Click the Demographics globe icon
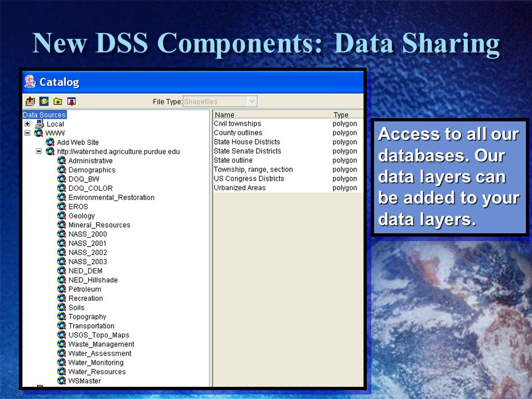 (x=62, y=170)
